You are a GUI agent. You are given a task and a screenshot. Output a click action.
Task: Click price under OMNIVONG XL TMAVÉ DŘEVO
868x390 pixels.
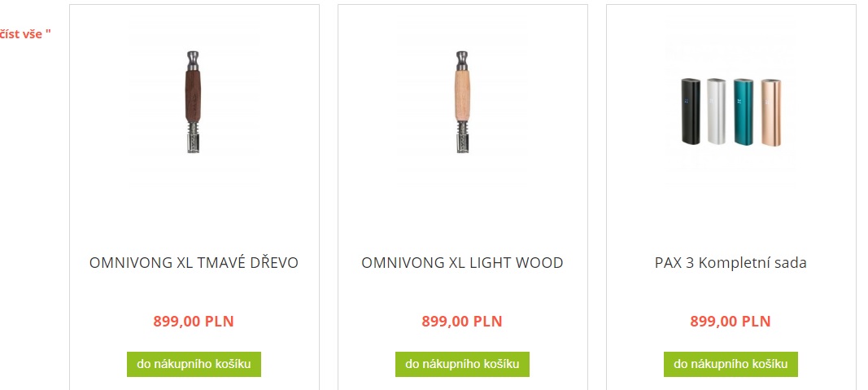pyautogui.click(x=194, y=322)
